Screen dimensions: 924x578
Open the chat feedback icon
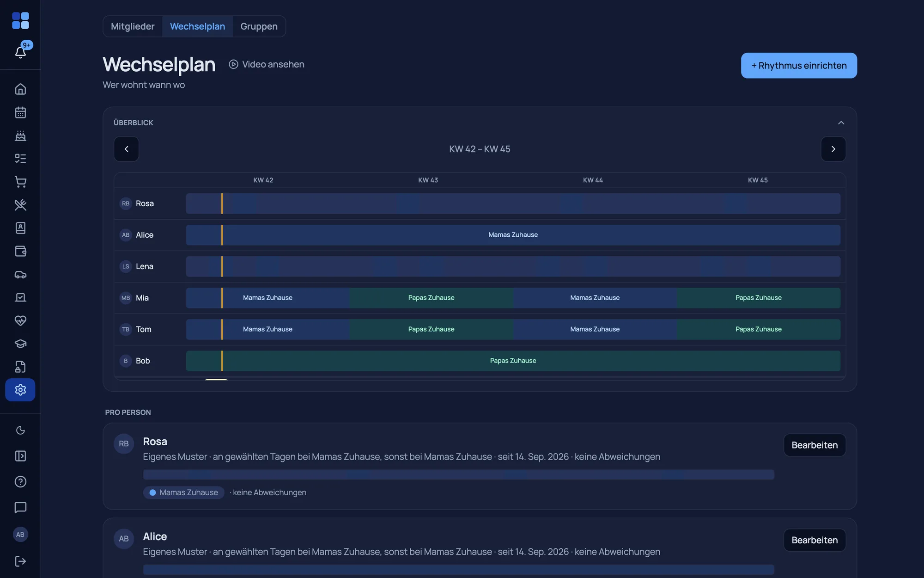tap(20, 507)
